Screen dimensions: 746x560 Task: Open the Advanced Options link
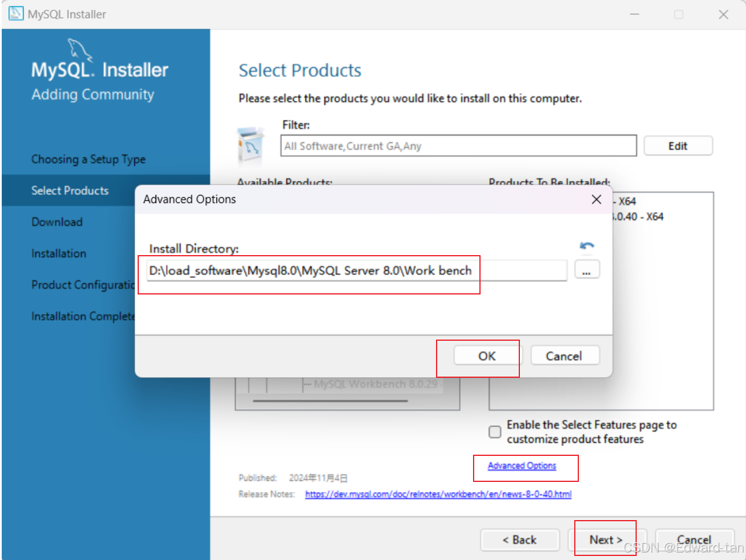click(x=522, y=466)
